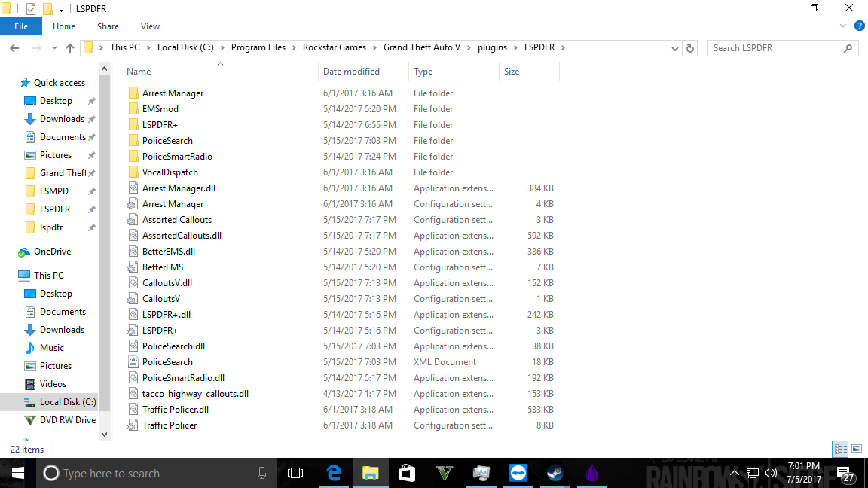This screenshot has width=868, height=488.
Task: Select Music under This PC
Action: [51, 348]
